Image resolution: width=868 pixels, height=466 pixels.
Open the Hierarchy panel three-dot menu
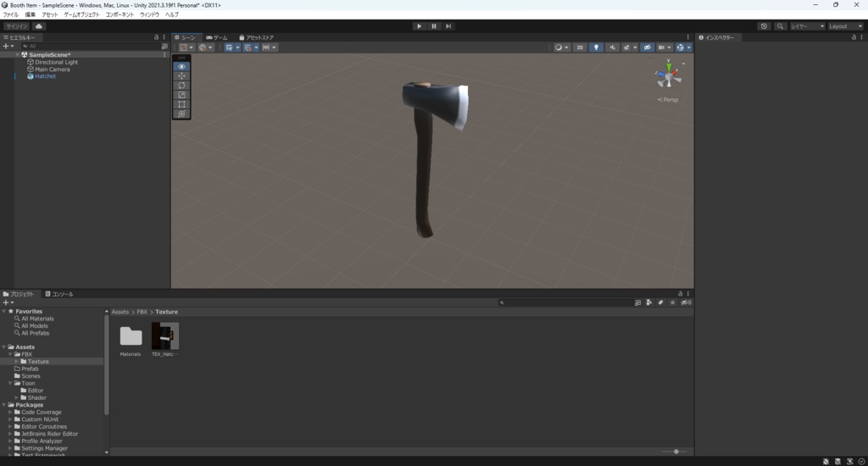click(164, 37)
